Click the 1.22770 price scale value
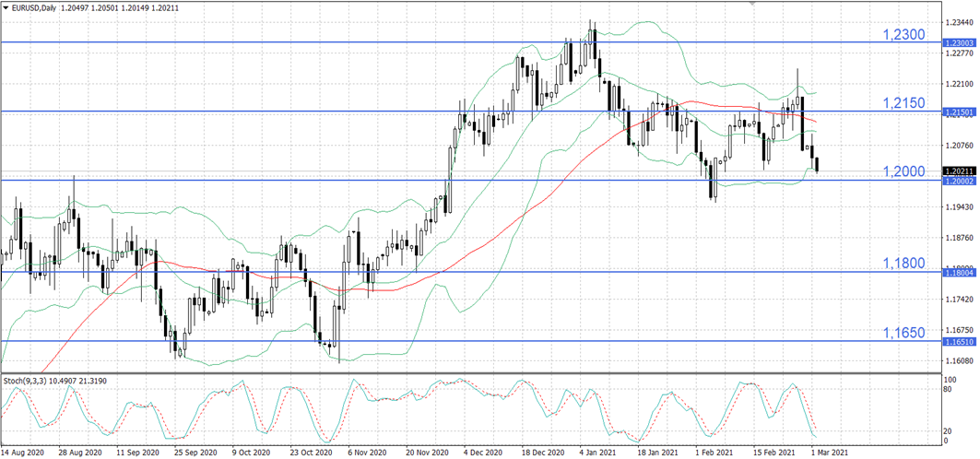The image size is (980, 459). (x=961, y=53)
